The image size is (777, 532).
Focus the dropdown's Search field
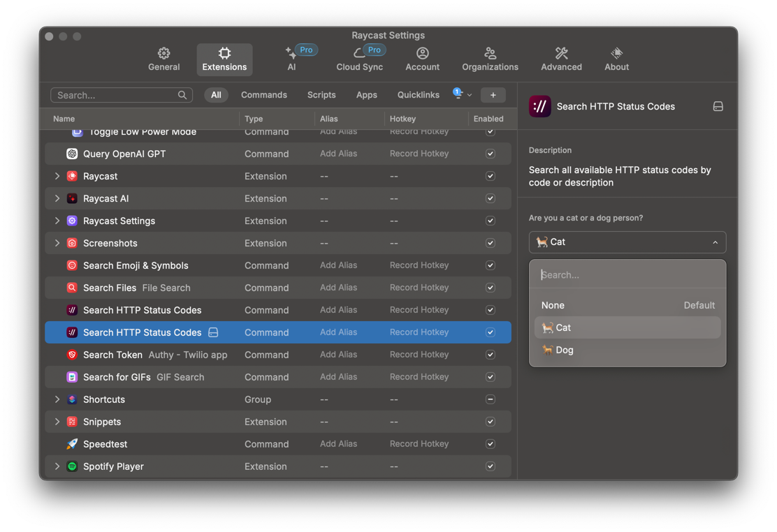click(627, 275)
